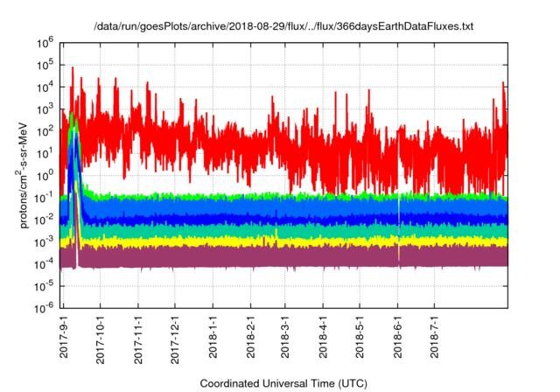Click the Coordinated Universal Time (UTC) axis label
Screen dimensions: 560x392
pyautogui.click(x=283, y=383)
